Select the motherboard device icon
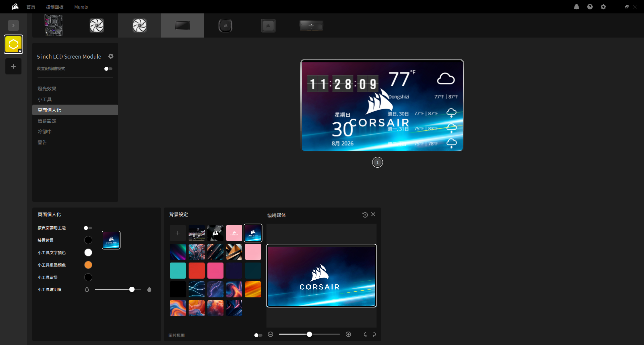Image resolution: width=644 pixels, height=345 pixels. click(x=54, y=25)
